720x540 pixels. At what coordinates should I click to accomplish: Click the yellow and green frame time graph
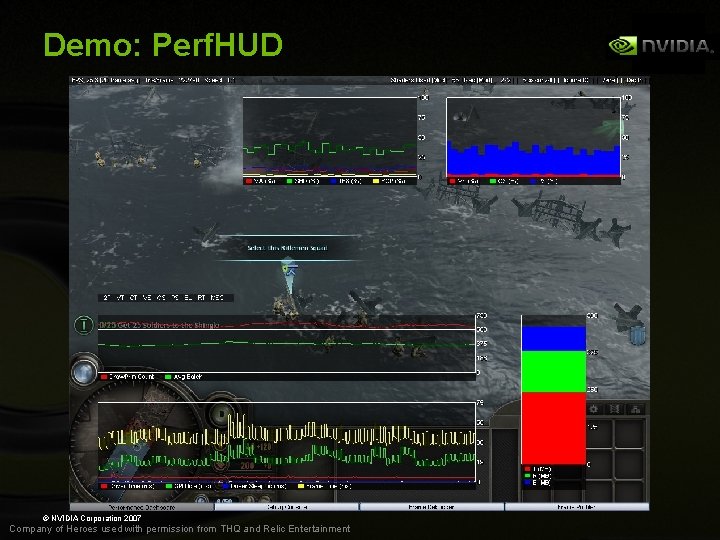pos(287,442)
